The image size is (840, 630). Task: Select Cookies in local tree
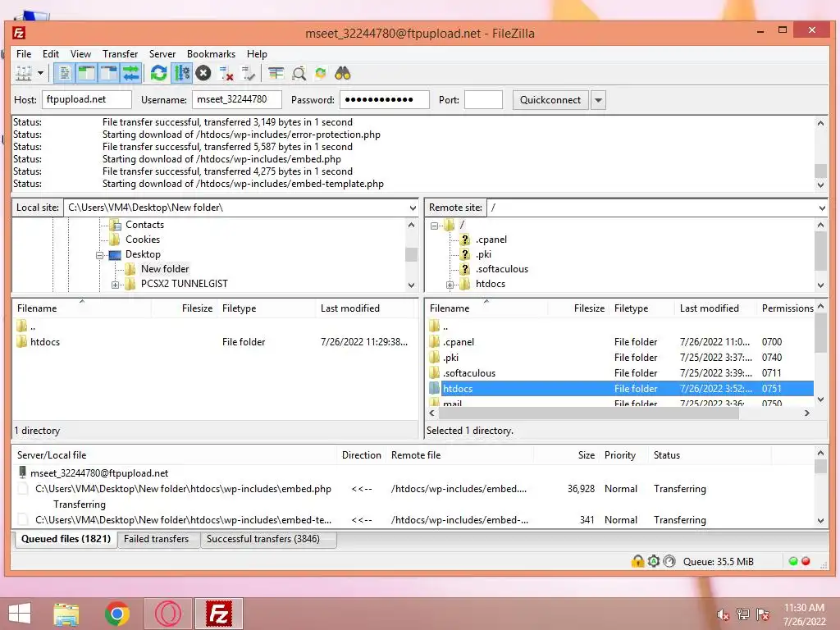coord(143,240)
